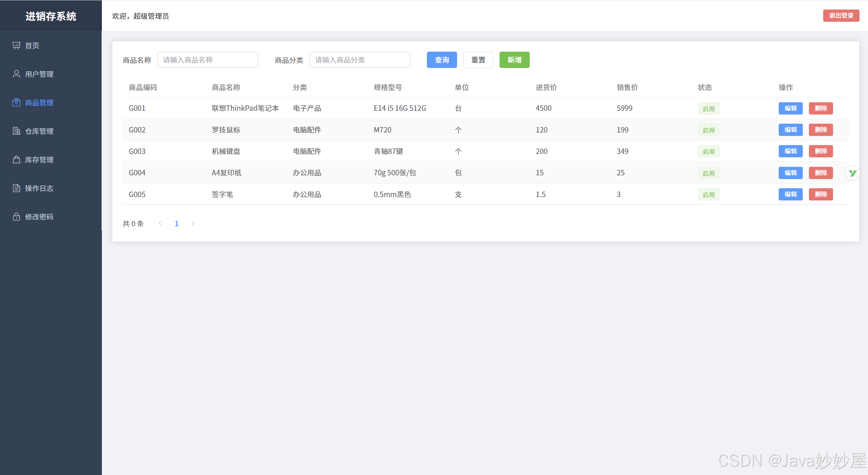Click the 签字笔 product name cell
868x475 pixels.
pos(222,194)
